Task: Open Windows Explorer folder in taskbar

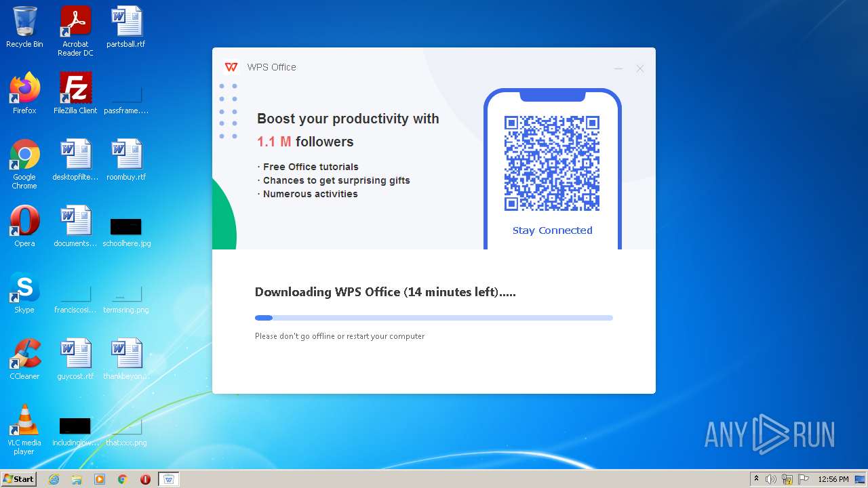Action: point(77,479)
